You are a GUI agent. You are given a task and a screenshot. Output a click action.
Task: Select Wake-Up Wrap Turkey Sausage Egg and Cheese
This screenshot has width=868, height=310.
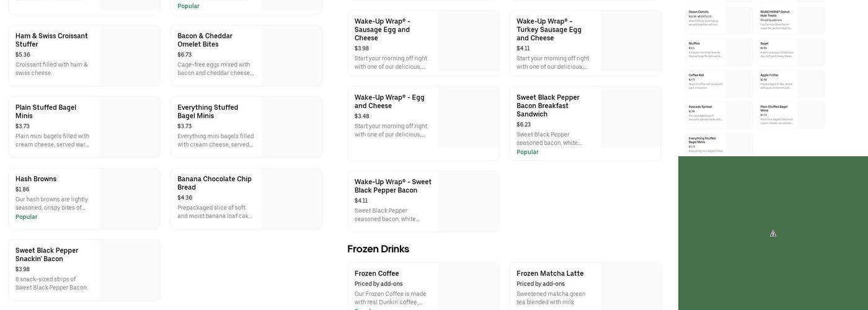549,30
